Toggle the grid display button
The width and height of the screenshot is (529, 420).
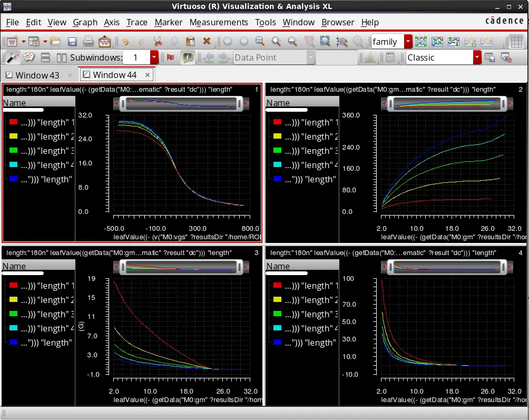[x=516, y=42]
